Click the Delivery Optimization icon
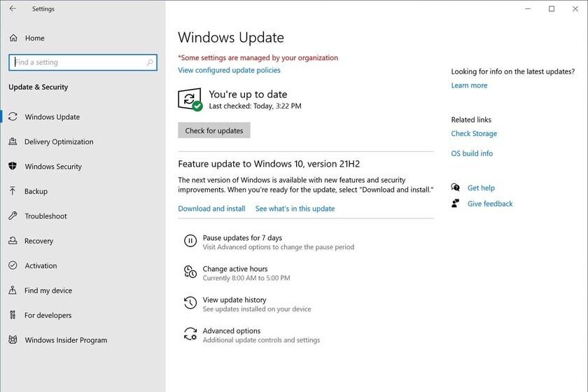Image resolution: width=588 pixels, height=392 pixels. point(13,141)
